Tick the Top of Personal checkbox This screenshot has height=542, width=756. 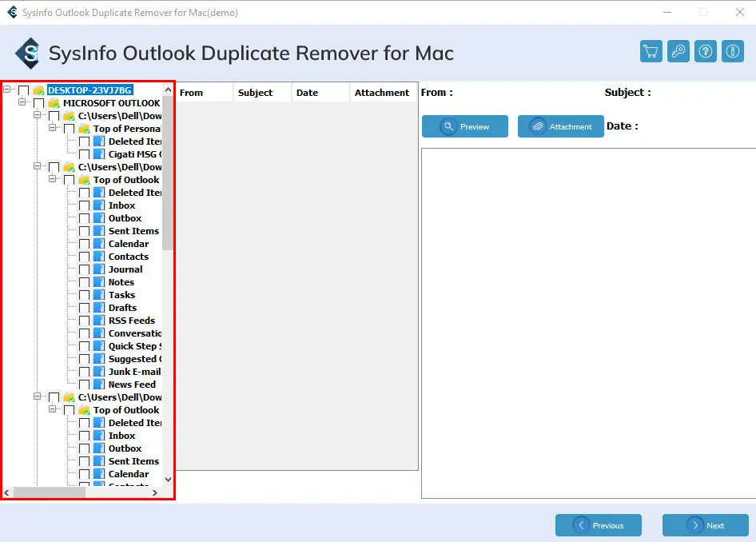(69, 129)
